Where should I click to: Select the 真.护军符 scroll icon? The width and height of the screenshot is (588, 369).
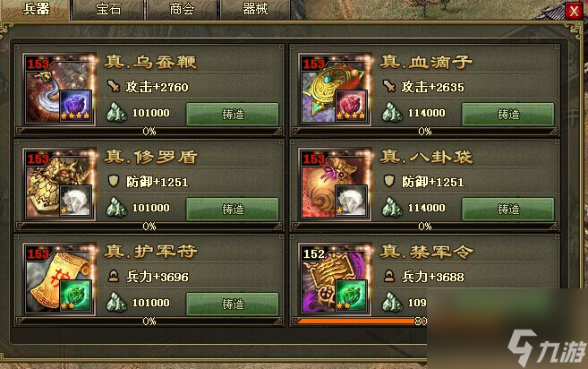pyautogui.click(x=59, y=279)
